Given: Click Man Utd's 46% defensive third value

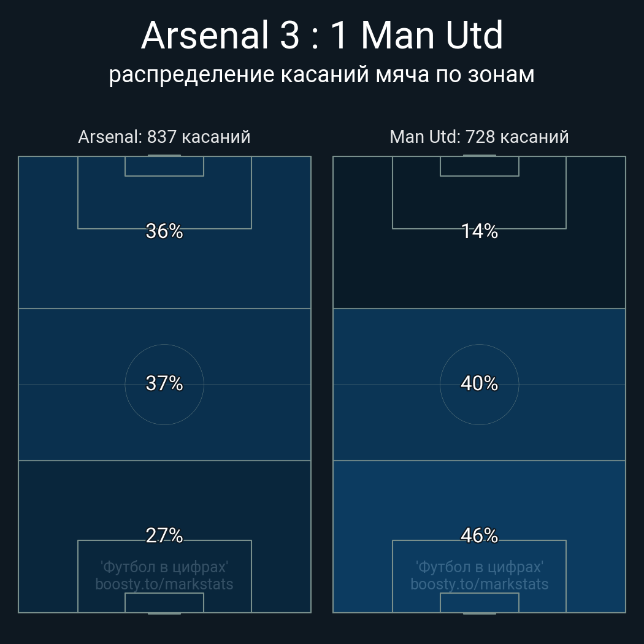Looking at the screenshot, I should 479,535.
